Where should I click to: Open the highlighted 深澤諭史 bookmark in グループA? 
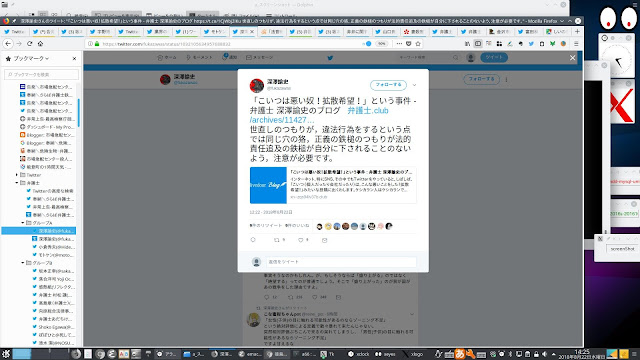point(39,231)
